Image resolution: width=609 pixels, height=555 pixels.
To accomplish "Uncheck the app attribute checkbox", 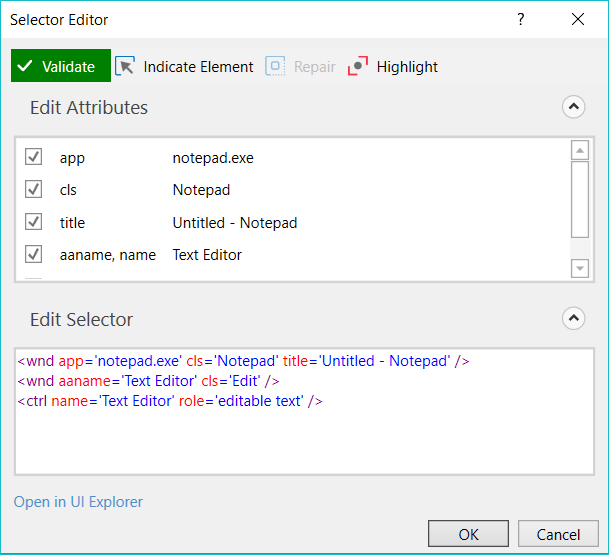I will point(33,157).
